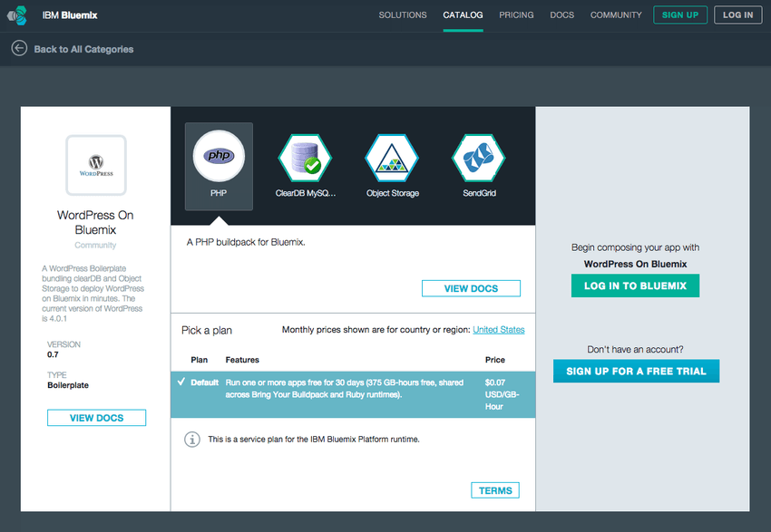This screenshot has height=532, width=771.
Task: Click the back arrow circle icon
Action: coord(19,48)
